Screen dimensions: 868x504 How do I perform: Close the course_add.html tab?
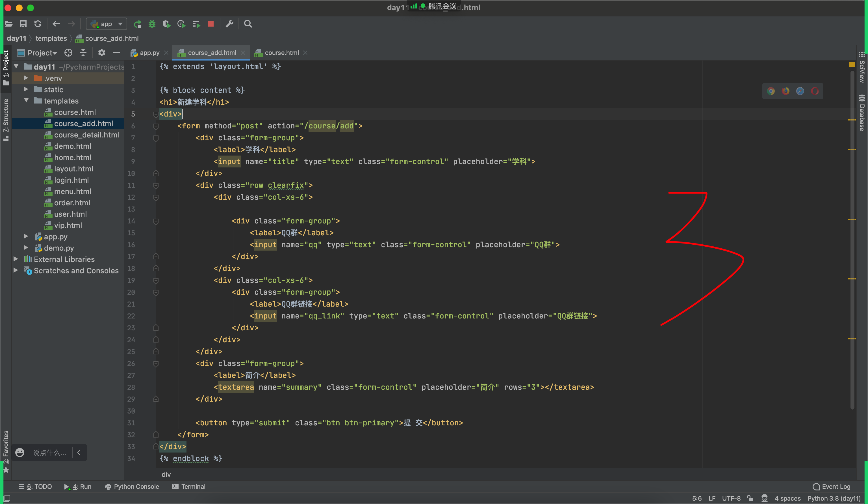243,53
